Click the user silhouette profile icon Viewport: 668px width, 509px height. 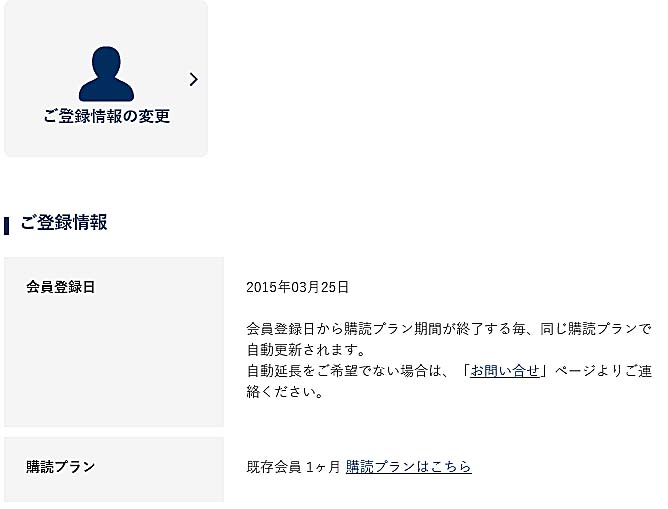point(107,74)
